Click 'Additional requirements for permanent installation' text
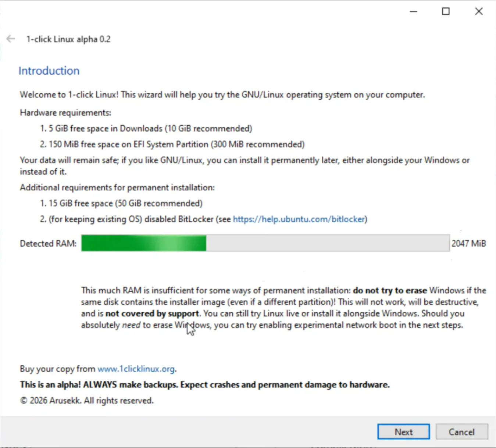This screenshot has height=448, width=496. coord(117,188)
